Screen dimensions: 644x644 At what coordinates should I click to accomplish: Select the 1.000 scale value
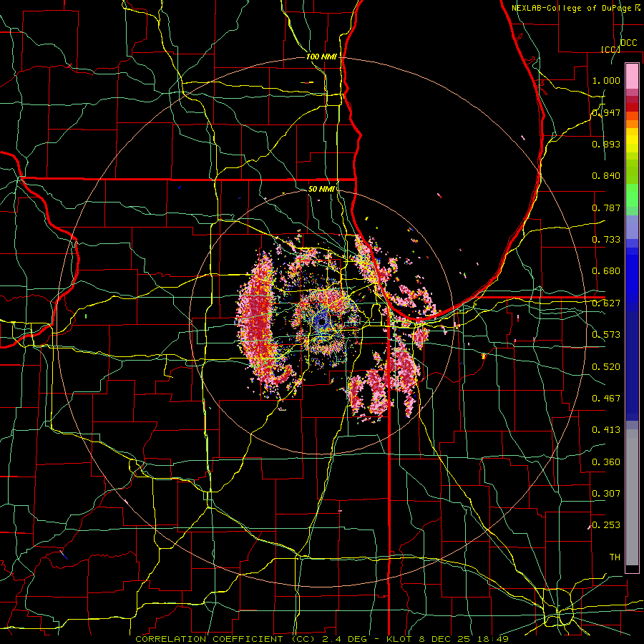[x=606, y=80]
